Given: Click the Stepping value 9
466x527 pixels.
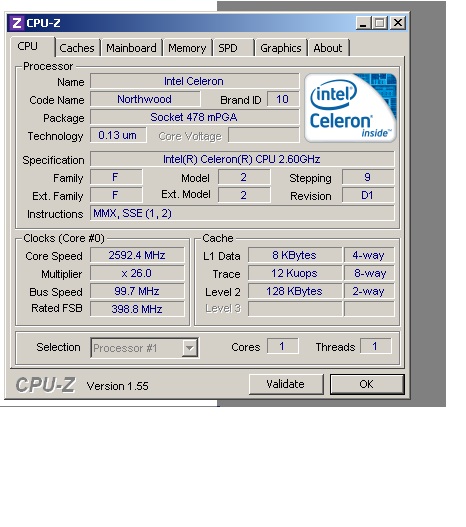Looking at the screenshot, I should (368, 177).
